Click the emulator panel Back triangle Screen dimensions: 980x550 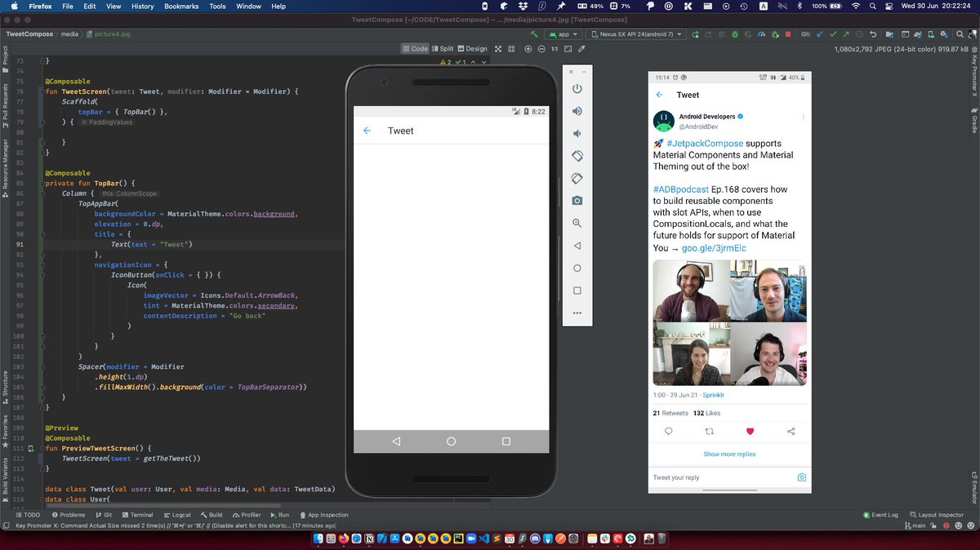[577, 246]
